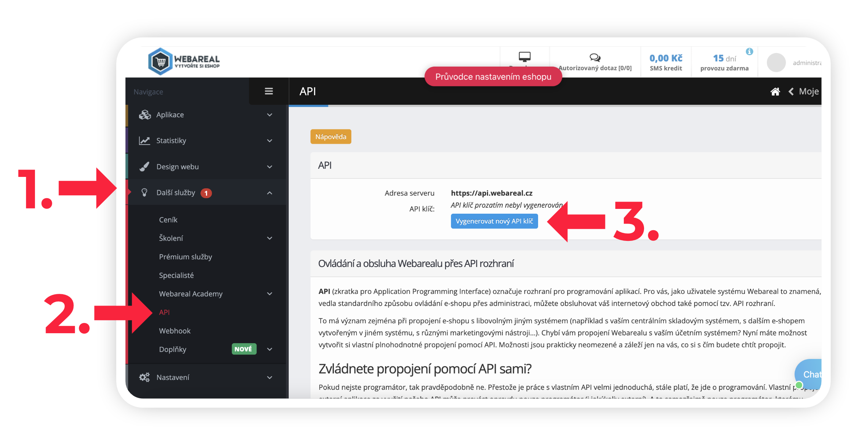This screenshot has width=868, height=445.
Task: Click the Nápověda help button
Action: 331,136
